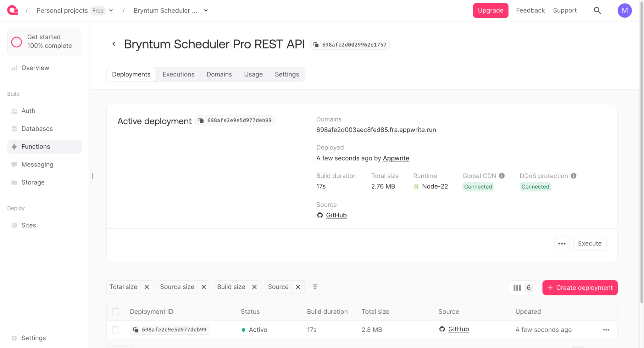644x348 pixels.
Task: Open row actions menu for deployment
Action: [x=606, y=330]
